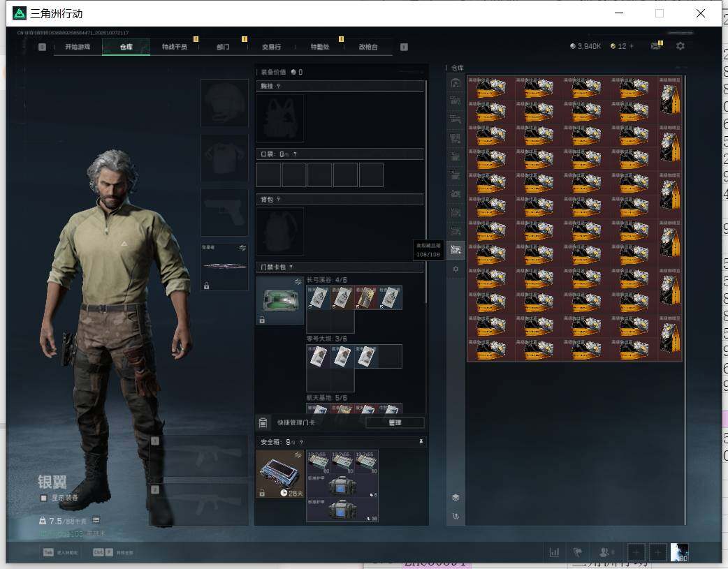Switch to the 交易行 tab

(x=271, y=47)
